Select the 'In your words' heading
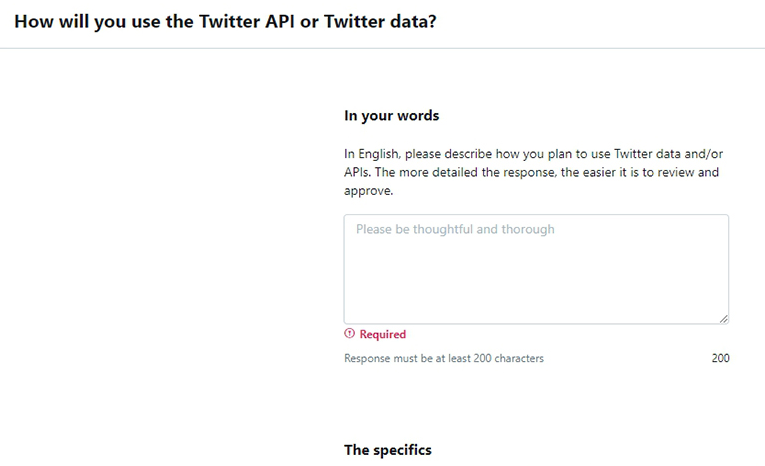Screen dimensions: 765x466 tap(391, 116)
